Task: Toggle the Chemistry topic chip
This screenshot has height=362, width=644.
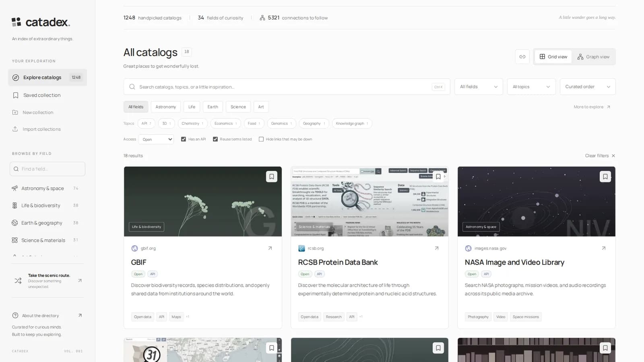Action: 193,123
